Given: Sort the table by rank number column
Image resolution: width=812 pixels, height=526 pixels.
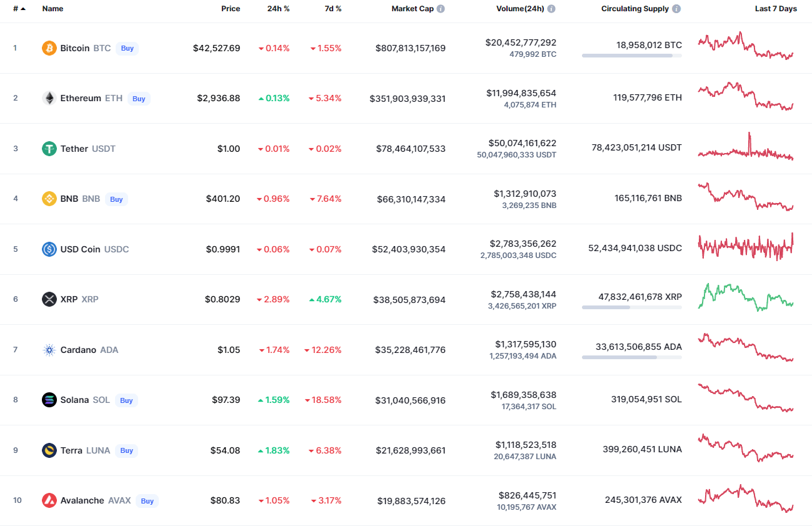Looking at the screenshot, I should 19,9.
